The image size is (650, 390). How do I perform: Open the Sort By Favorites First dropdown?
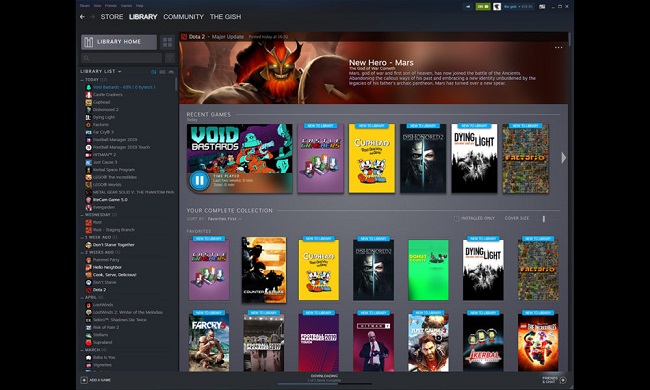[225, 219]
